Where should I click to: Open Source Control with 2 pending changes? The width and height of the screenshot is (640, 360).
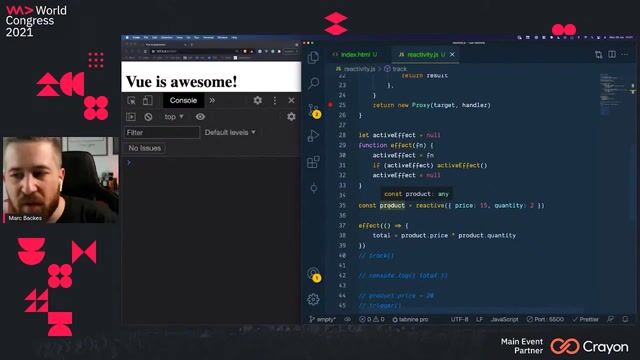click(x=314, y=110)
